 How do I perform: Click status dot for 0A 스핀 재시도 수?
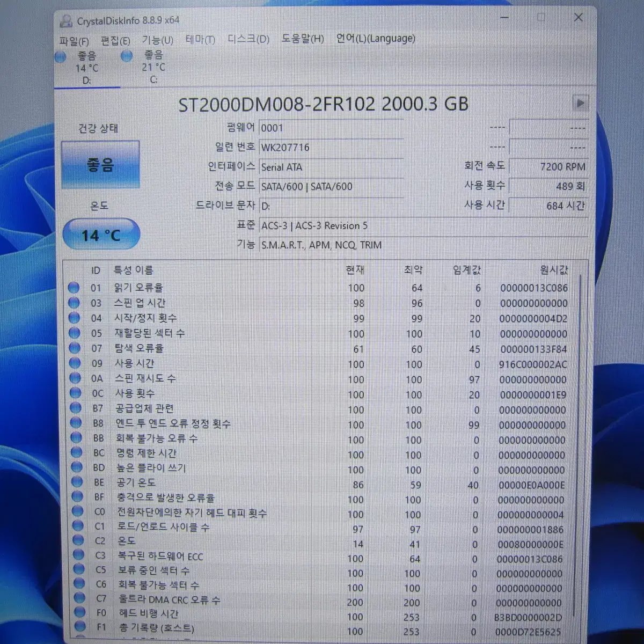pos(76,379)
